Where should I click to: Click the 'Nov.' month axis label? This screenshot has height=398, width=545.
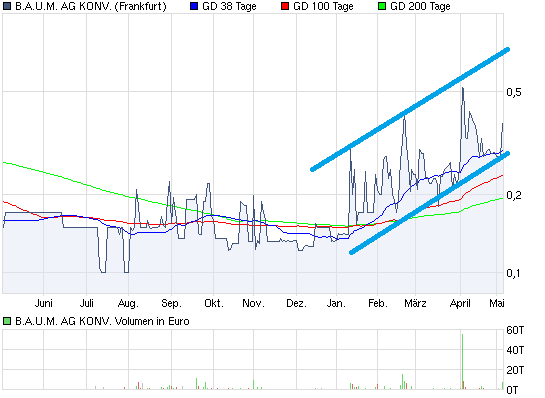click(x=253, y=303)
